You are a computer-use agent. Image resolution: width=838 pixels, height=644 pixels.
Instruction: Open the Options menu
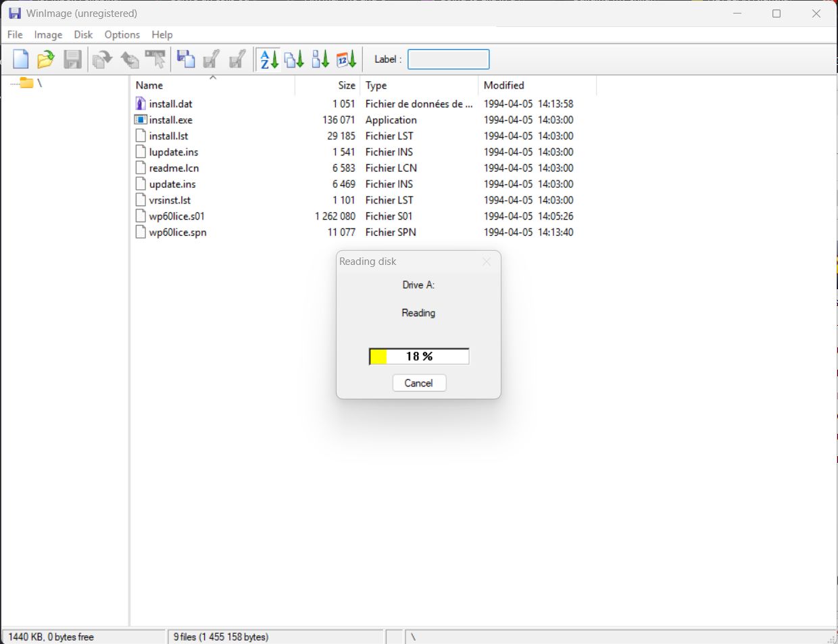(x=122, y=34)
